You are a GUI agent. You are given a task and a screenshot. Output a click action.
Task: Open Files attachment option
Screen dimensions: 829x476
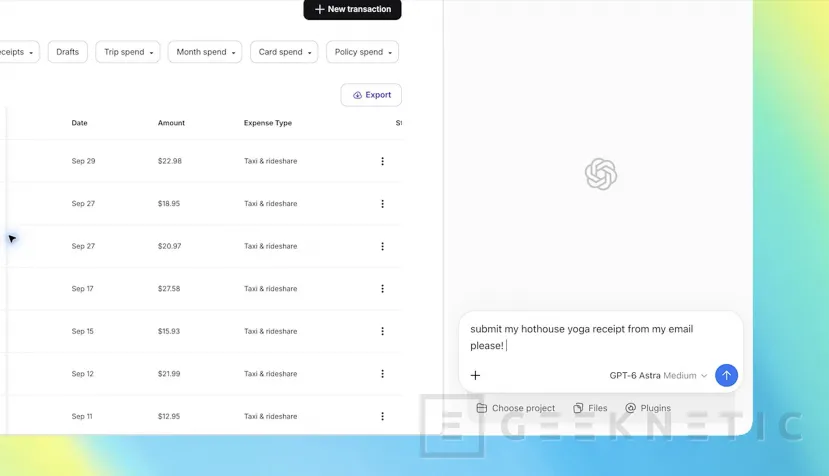pyautogui.click(x=590, y=408)
